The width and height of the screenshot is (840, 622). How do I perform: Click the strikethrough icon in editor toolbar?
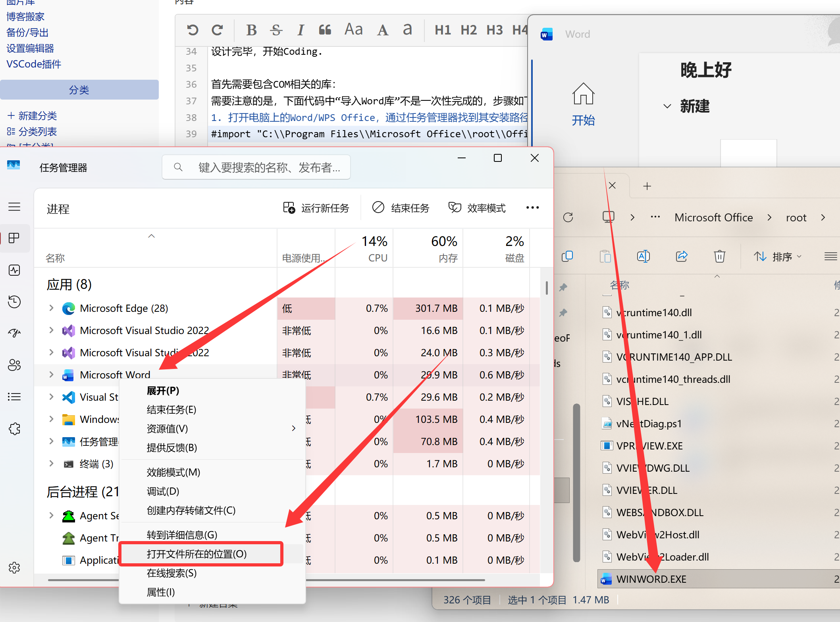coord(276,30)
